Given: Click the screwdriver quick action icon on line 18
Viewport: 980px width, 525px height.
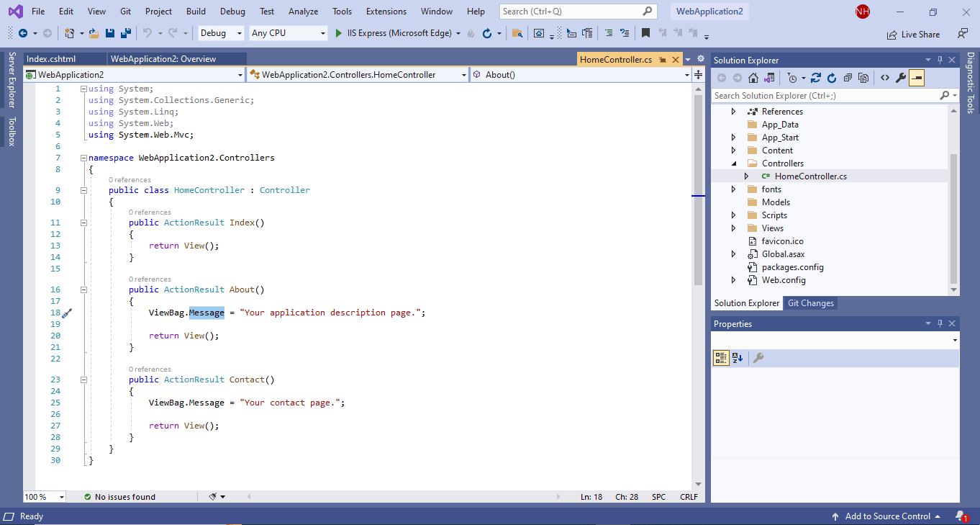Looking at the screenshot, I should (x=67, y=313).
